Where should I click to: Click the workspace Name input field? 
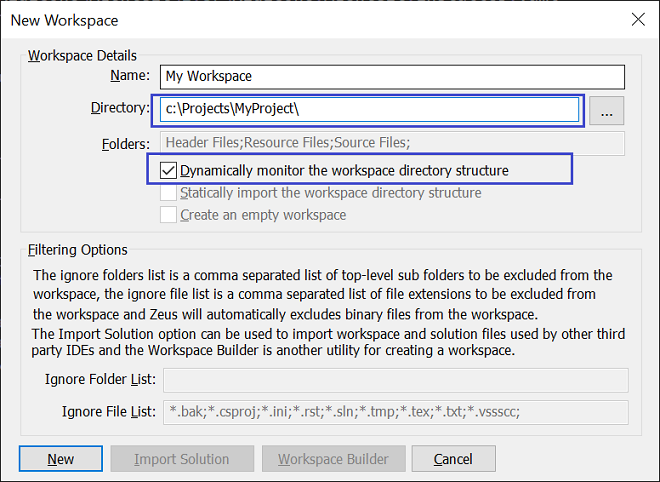click(392, 77)
